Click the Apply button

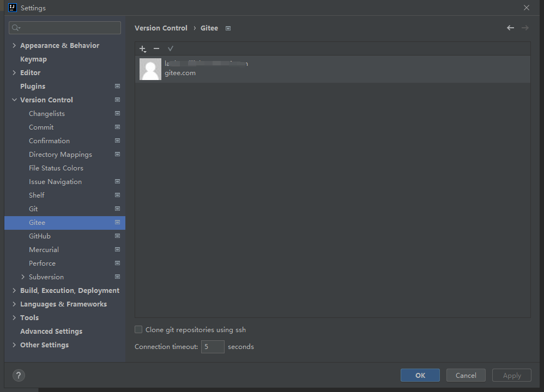tap(512, 375)
